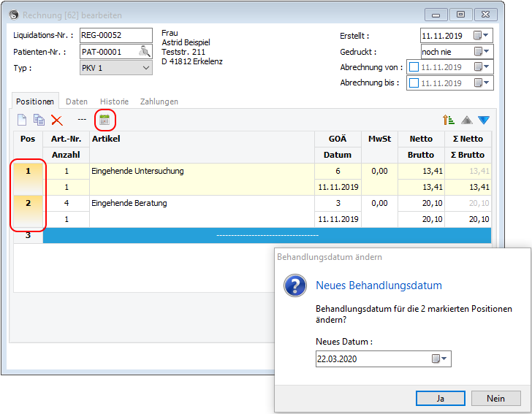Viewport: 532px width, 414px height.
Task: Click Art.-Nr. 4 of Eingehende Beratung
Action: (x=66, y=203)
